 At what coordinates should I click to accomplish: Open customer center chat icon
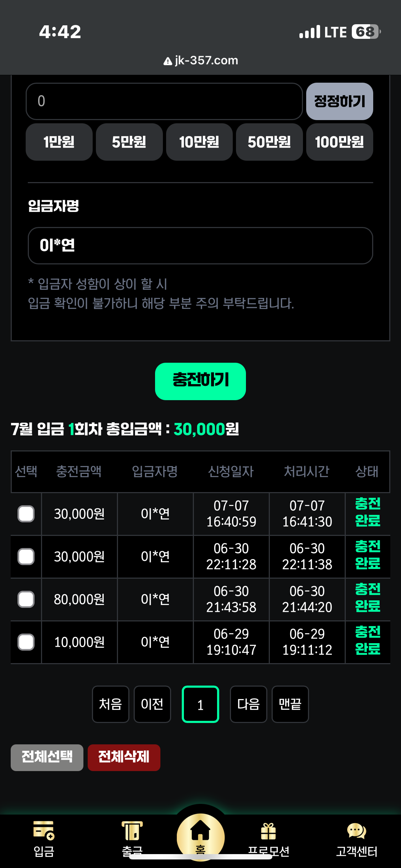[356, 832]
